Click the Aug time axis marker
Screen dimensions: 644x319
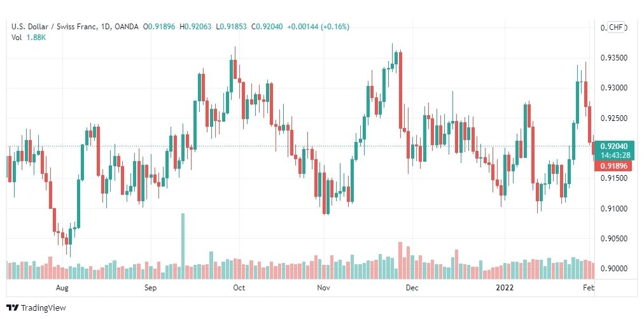(x=62, y=288)
